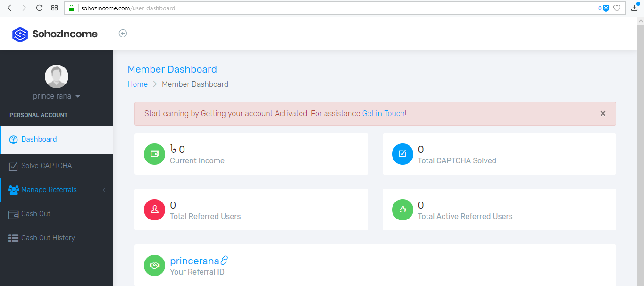Dismiss the account activation alert
This screenshot has width=644, height=286.
602,113
